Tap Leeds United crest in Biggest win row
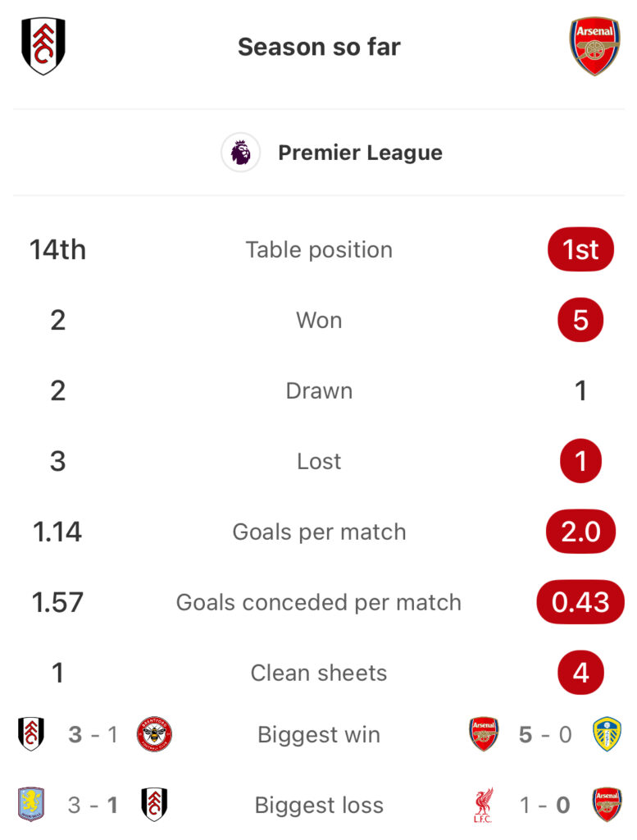This screenshot has width=637, height=840. 607,734
